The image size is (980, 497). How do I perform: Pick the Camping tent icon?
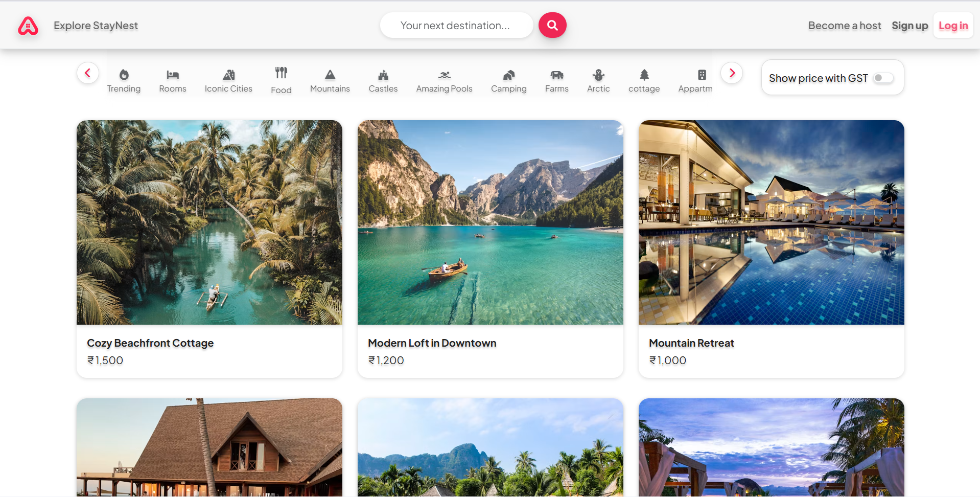coord(509,75)
